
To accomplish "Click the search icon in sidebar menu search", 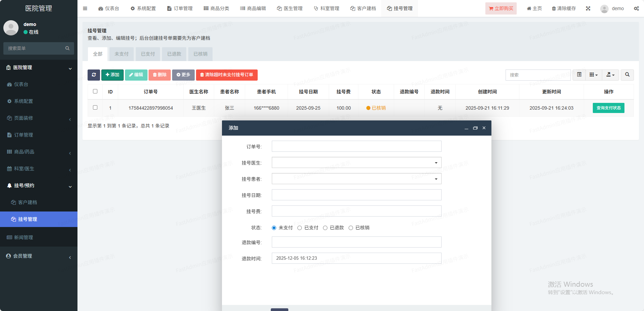I will (67, 48).
